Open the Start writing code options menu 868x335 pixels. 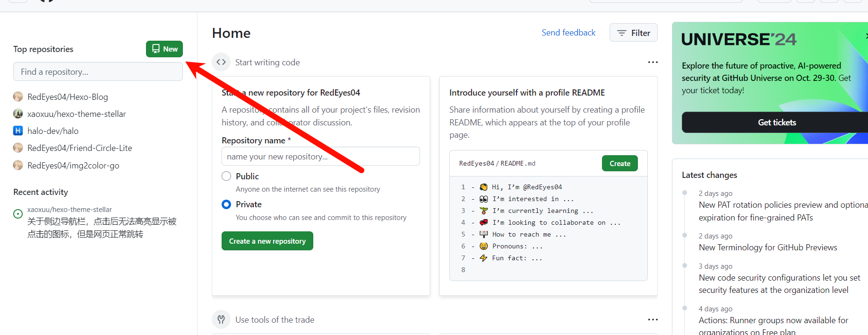[653, 62]
